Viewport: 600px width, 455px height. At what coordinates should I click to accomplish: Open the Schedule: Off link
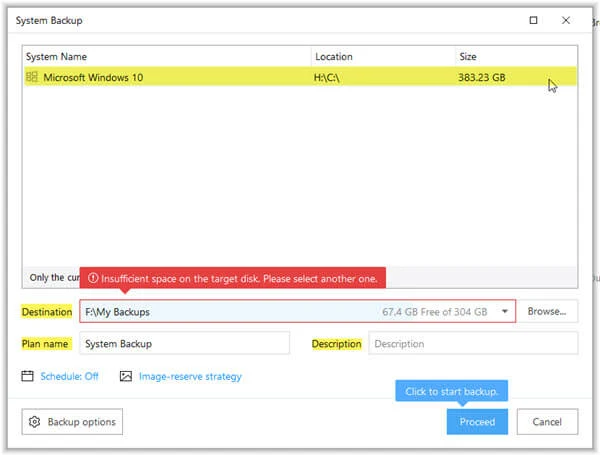(x=69, y=376)
